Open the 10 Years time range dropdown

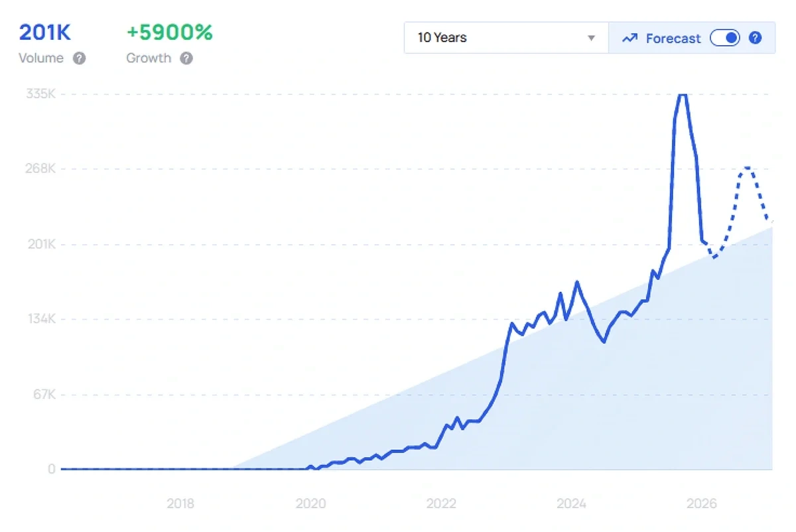point(505,38)
